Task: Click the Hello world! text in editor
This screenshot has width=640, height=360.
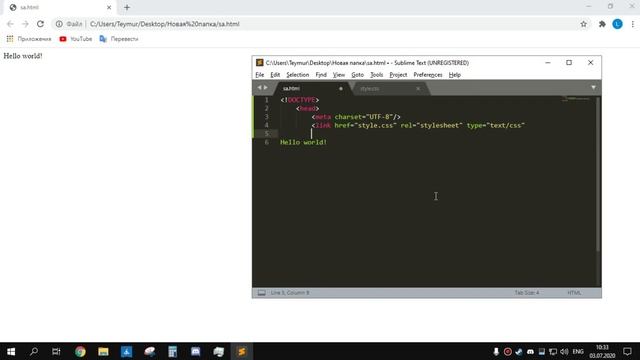Action: [303, 142]
